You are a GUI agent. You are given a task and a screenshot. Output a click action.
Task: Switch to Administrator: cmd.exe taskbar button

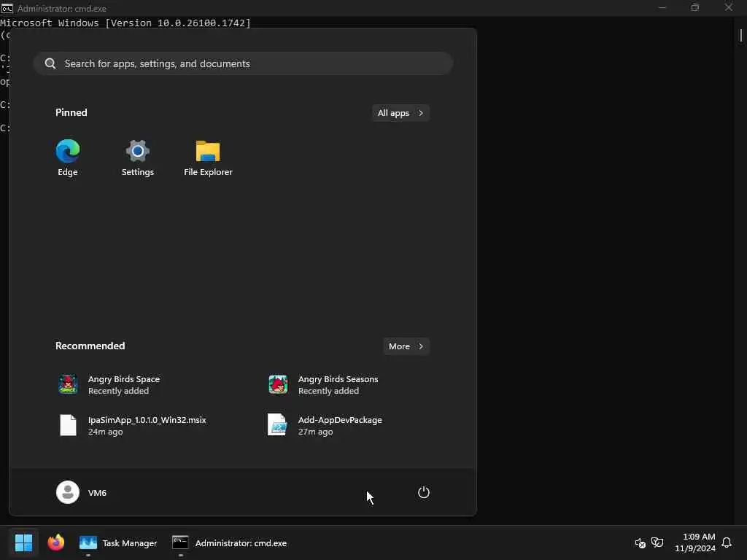[x=230, y=542]
